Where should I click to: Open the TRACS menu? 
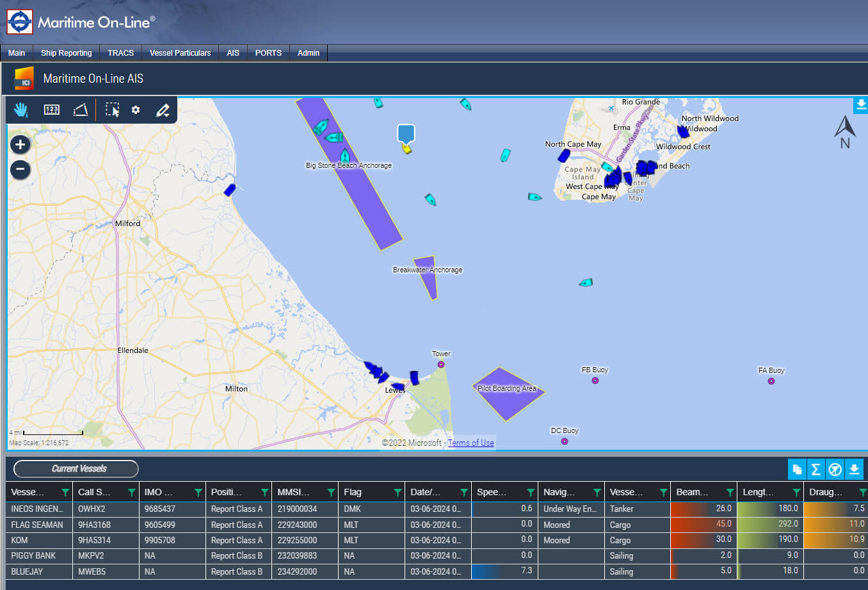[x=121, y=53]
